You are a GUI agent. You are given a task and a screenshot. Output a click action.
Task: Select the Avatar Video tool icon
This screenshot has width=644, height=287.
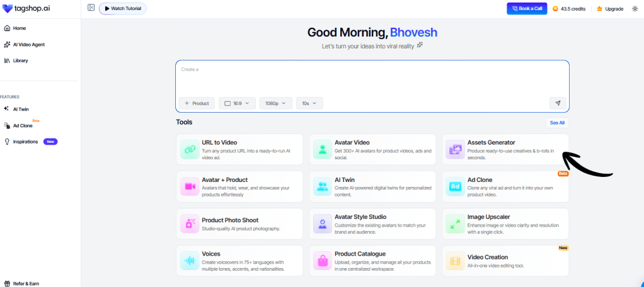(x=323, y=149)
